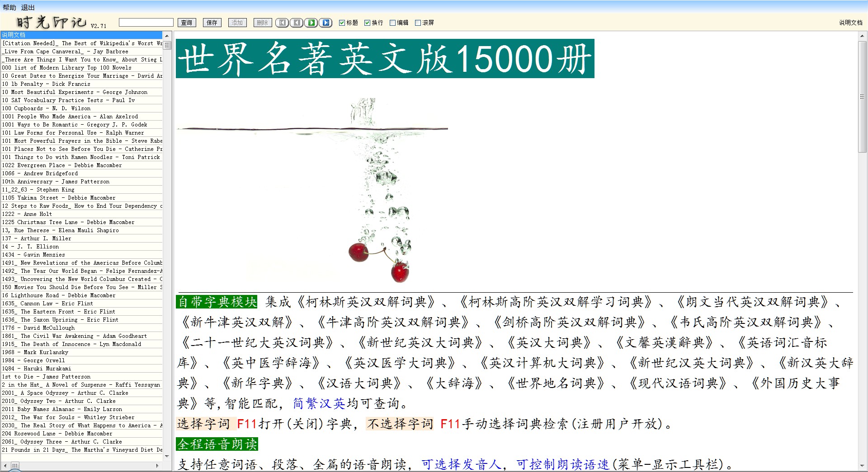
Task: Select 1984 - George Orwell
Action: pyautogui.click(x=81, y=360)
